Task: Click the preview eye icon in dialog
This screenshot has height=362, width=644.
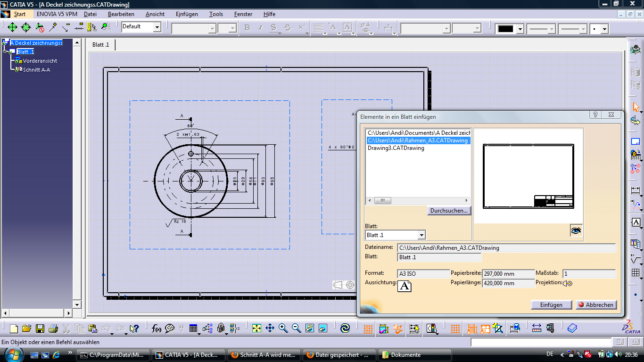Action: coord(576,230)
